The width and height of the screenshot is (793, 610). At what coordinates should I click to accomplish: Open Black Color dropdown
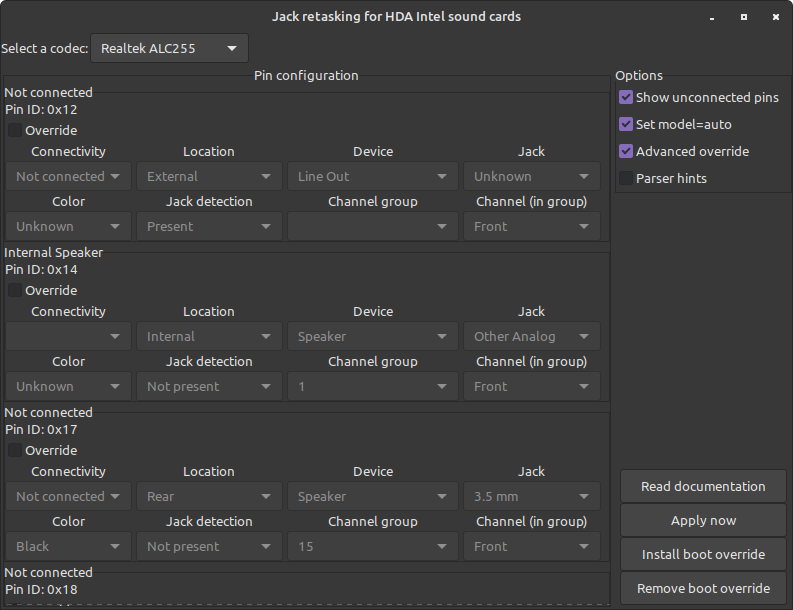[68, 546]
